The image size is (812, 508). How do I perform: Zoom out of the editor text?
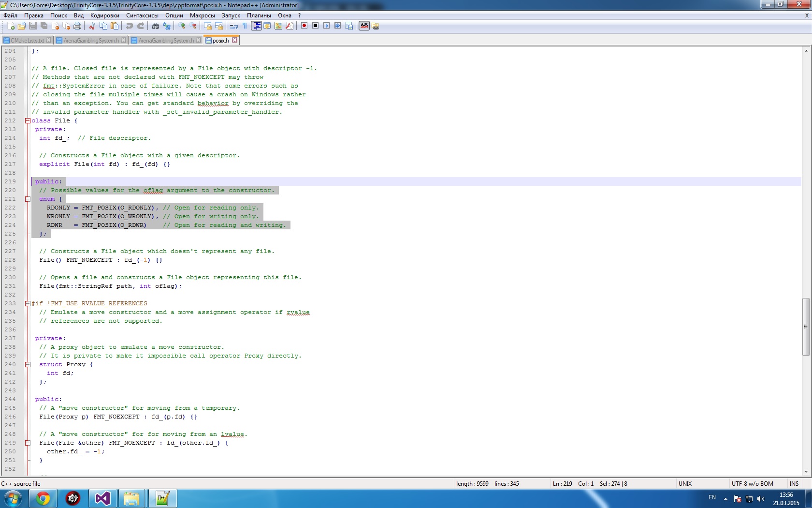click(192, 26)
